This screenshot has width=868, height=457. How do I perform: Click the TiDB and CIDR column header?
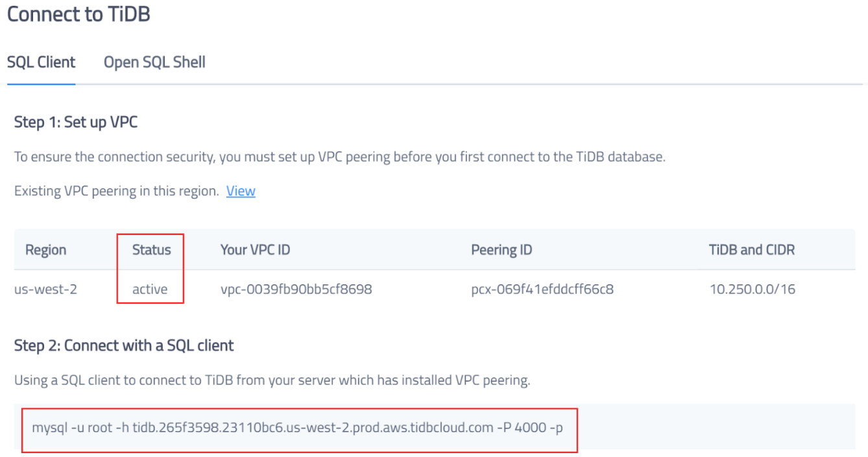point(751,249)
